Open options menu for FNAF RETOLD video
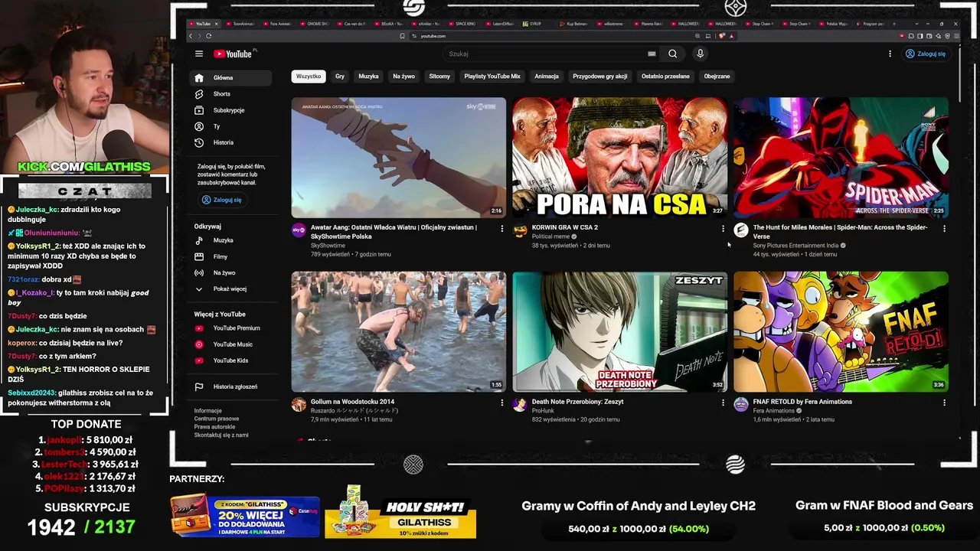The height and width of the screenshot is (551, 980). (x=944, y=403)
